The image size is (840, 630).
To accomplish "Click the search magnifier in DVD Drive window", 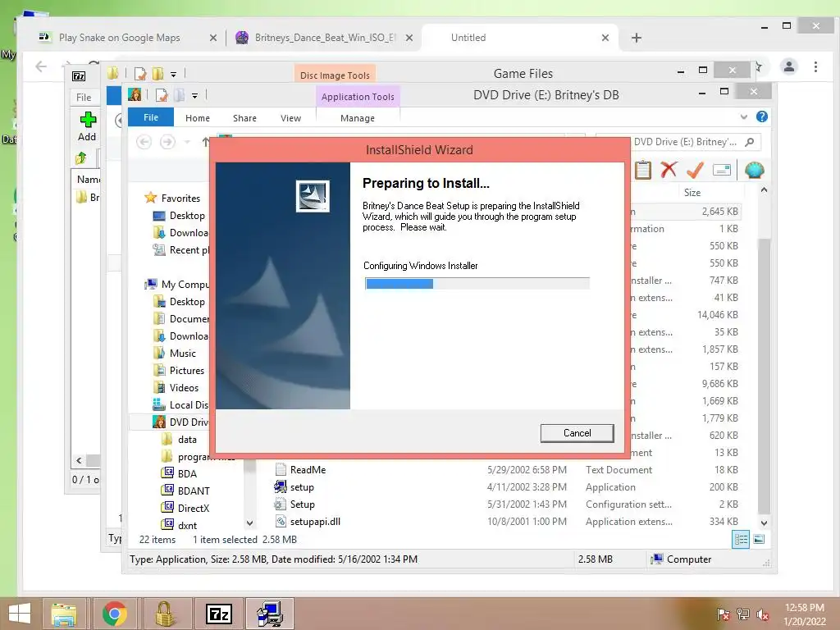I will [x=750, y=141].
